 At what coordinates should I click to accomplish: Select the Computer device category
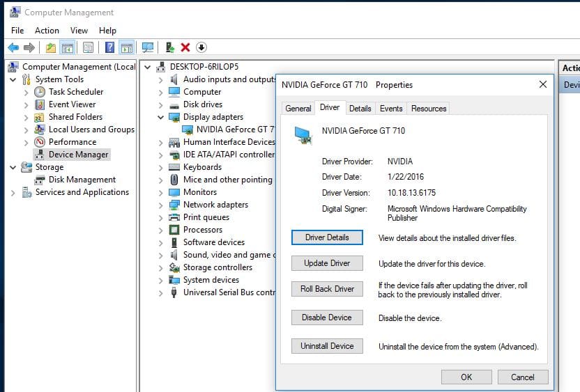tap(202, 92)
